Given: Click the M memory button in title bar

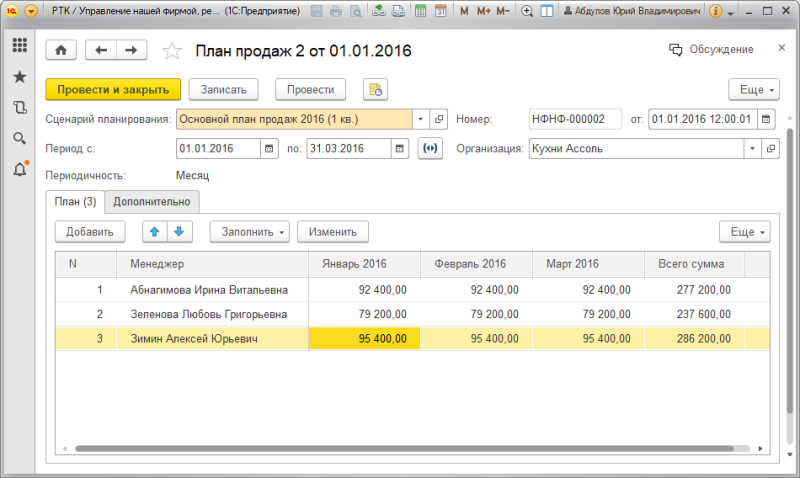Looking at the screenshot, I should click(x=464, y=11).
